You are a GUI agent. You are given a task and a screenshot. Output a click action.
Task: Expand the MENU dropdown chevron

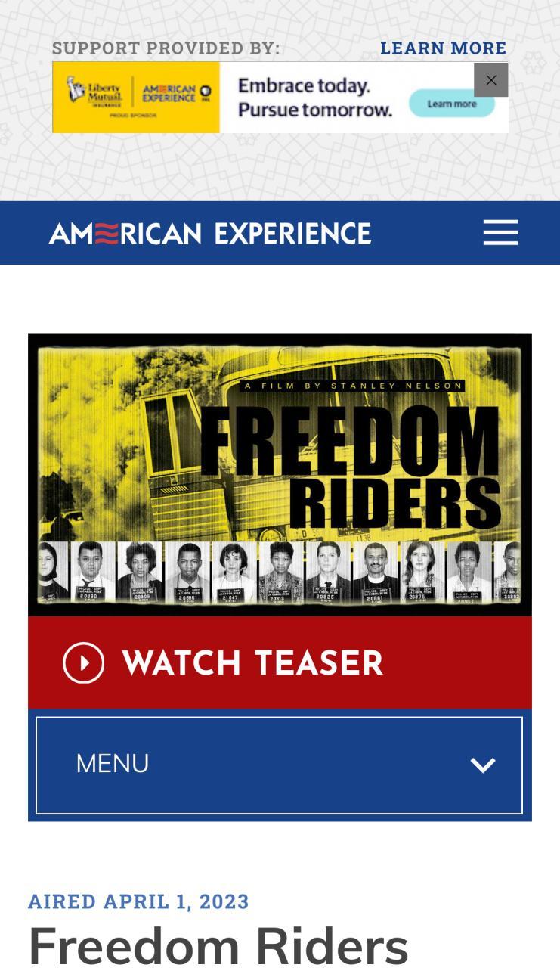point(483,765)
